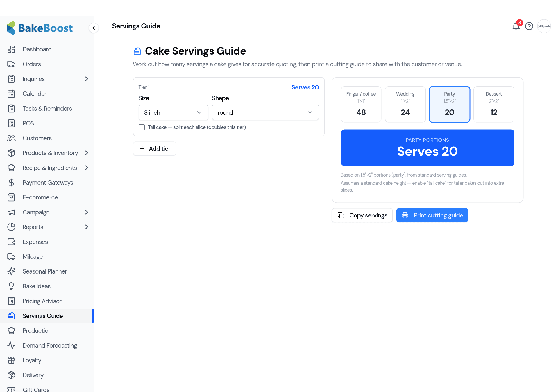The width and height of the screenshot is (558, 392).
Task: Select the Dessert 2"×2" portion card
Action: click(x=494, y=104)
